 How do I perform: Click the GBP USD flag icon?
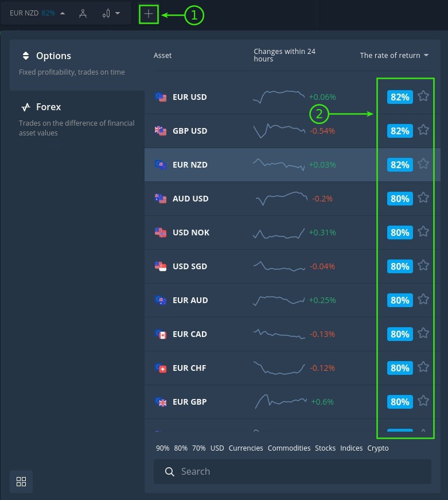coord(161,131)
